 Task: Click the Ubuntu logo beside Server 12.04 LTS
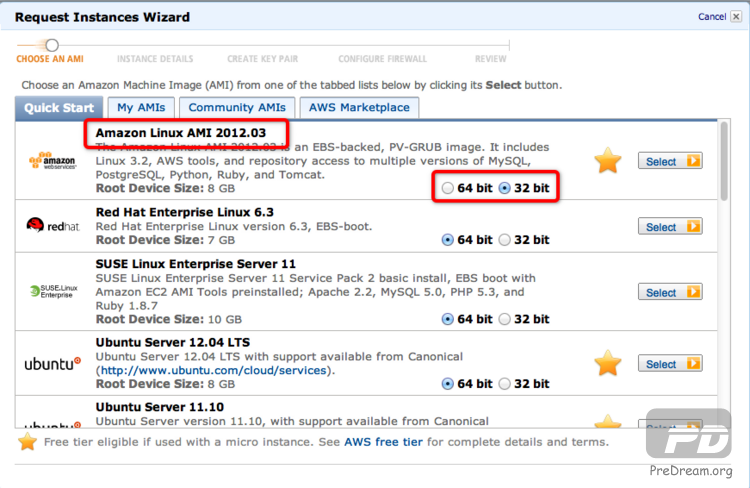tap(53, 364)
